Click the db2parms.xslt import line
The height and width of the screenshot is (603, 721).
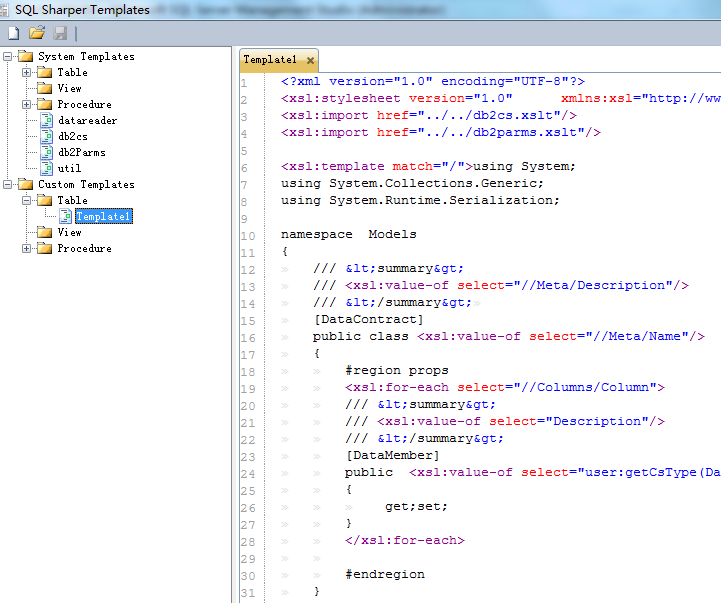441,132
